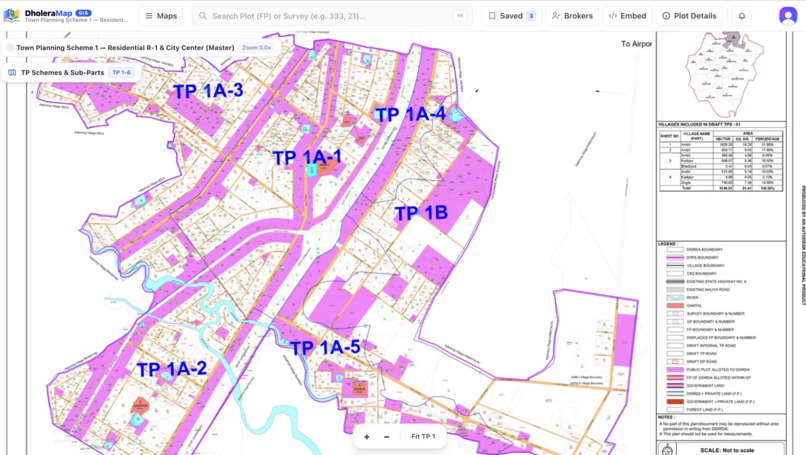Click the Zoom 0.0x indicator
Screen dimensions: 806x455
(257, 47)
